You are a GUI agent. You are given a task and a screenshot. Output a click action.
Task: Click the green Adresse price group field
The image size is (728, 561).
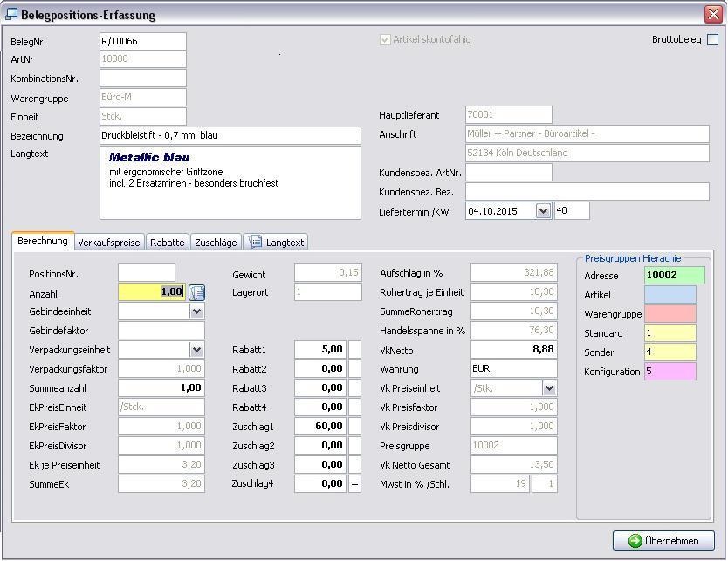(x=674, y=276)
